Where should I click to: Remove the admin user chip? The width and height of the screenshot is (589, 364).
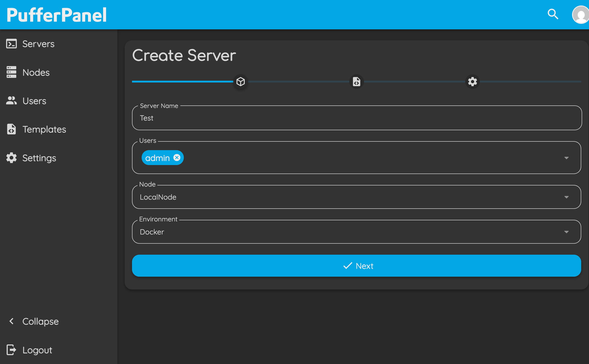click(x=177, y=158)
